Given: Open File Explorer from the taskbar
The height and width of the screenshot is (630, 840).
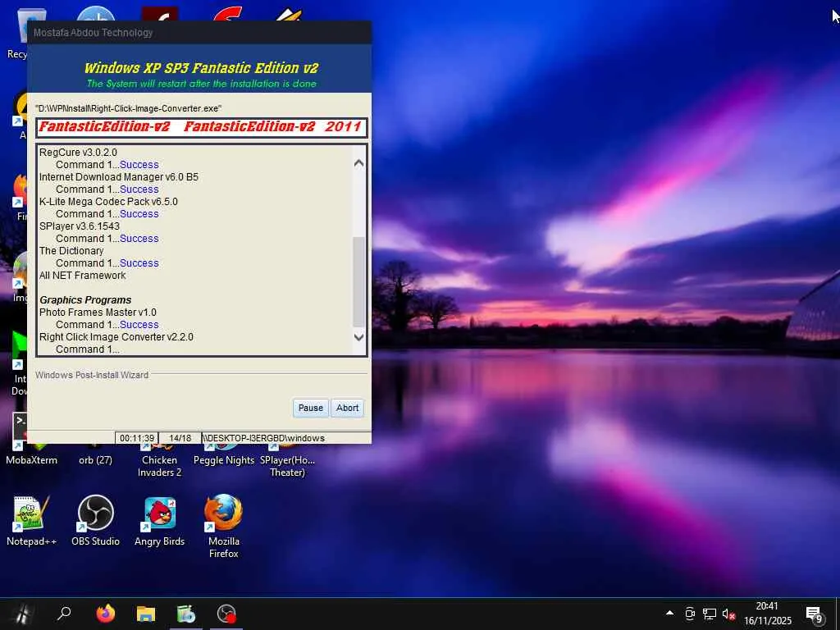Looking at the screenshot, I should [x=146, y=614].
